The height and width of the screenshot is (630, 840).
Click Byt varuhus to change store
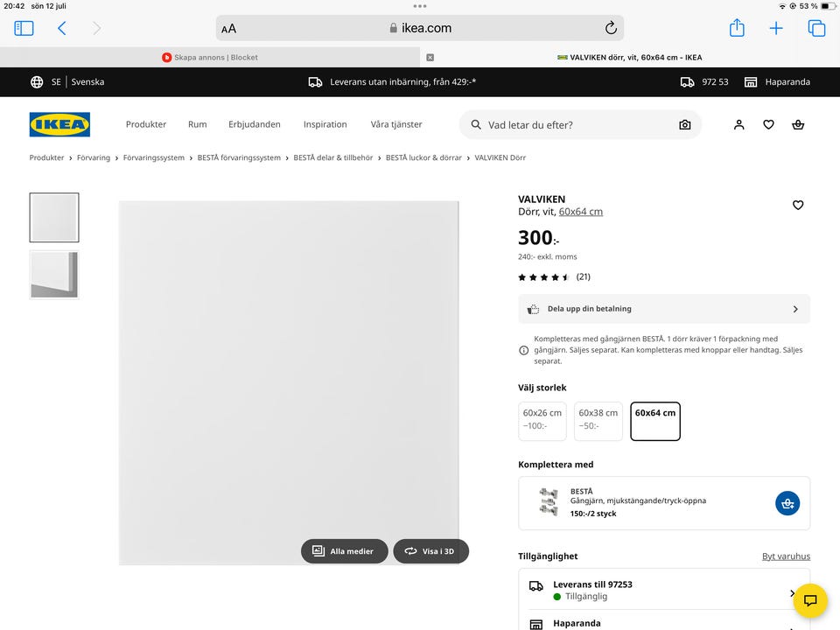pyautogui.click(x=786, y=556)
